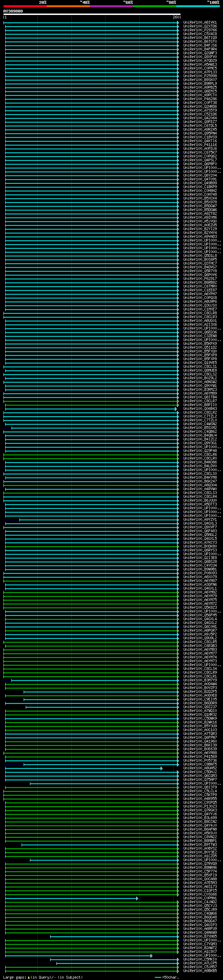Image resolution: width=223 pixels, height=980 pixels.
Task: Click the white query sequence ruler bar
Action: [92, 15]
